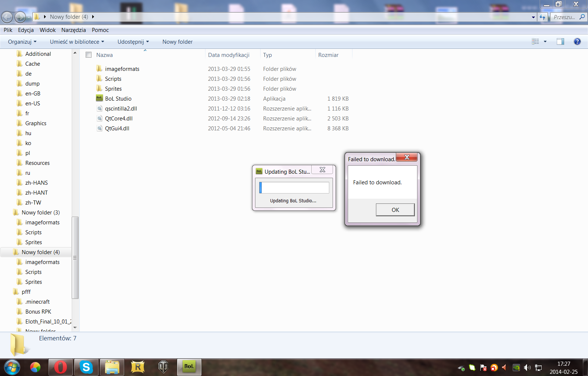Click the Nvidia tray icon
588x376 pixels.
(x=516, y=368)
